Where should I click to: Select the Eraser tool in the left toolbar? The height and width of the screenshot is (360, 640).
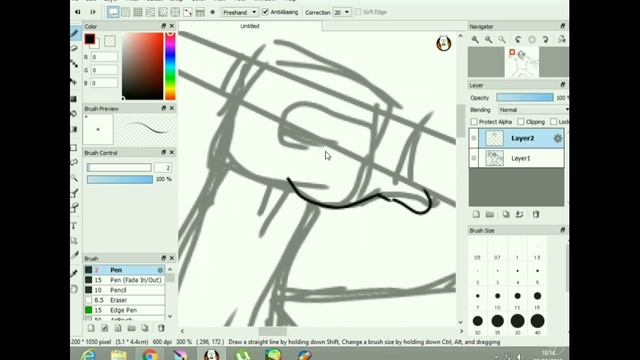point(75,49)
